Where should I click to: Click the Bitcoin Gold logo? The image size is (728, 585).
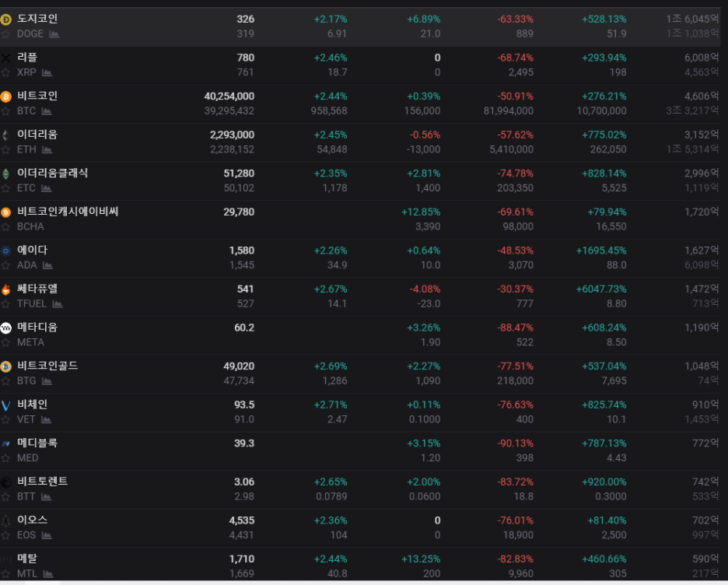click(5, 366)
